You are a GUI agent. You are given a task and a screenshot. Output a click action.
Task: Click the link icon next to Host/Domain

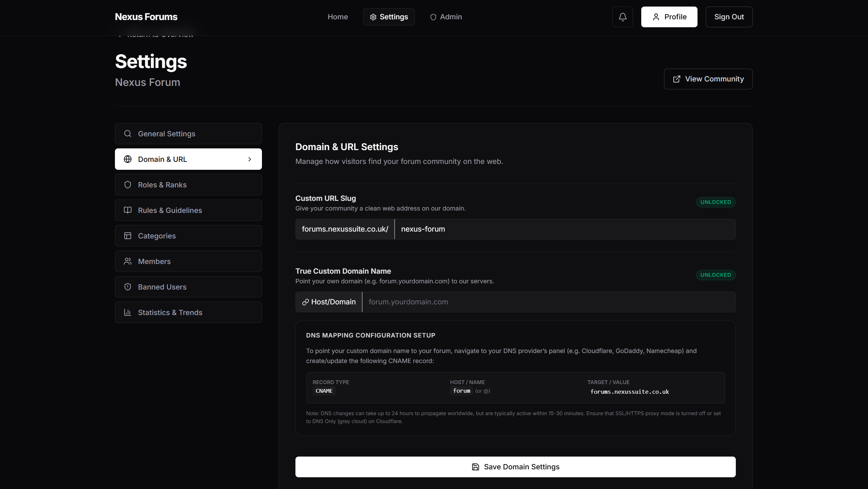pyautogui.click(x=305, y=302)
